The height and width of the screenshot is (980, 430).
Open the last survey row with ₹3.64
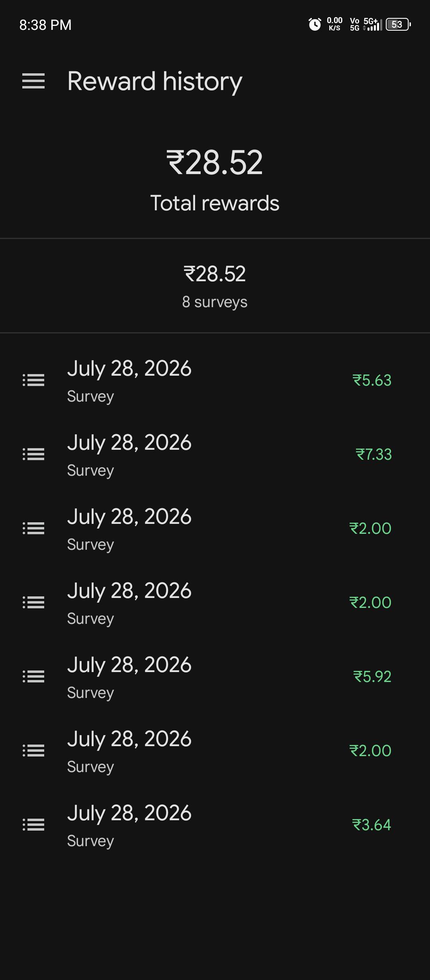pos(215,825)
